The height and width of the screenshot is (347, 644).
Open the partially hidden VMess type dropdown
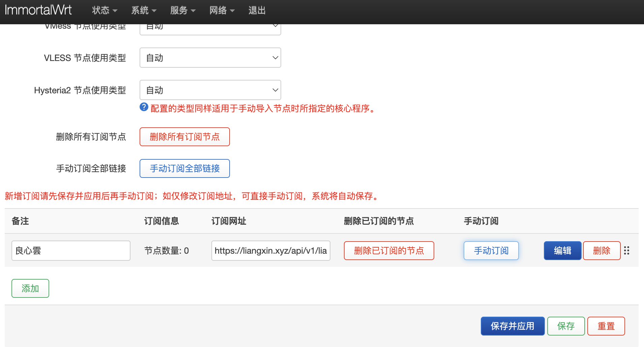(x=210, y=29)
